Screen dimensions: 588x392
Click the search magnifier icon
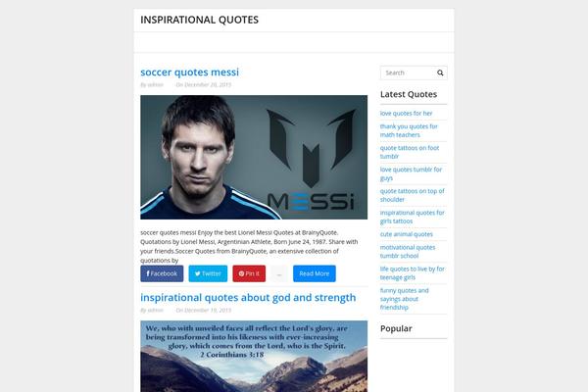(440, 73)
